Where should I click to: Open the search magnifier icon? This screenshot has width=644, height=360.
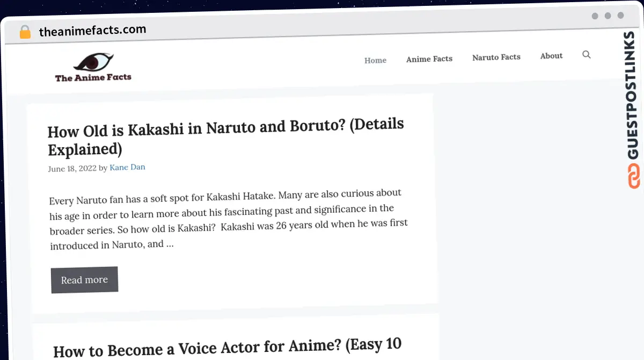587,55
